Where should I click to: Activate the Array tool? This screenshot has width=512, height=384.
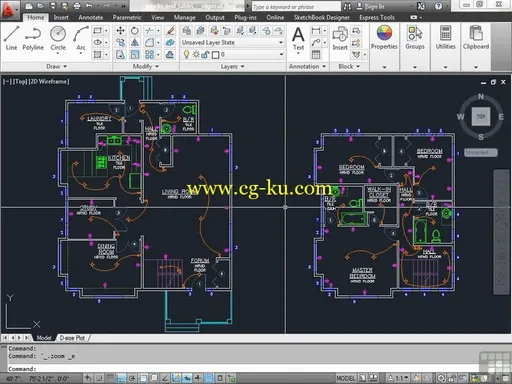(149, 55)
